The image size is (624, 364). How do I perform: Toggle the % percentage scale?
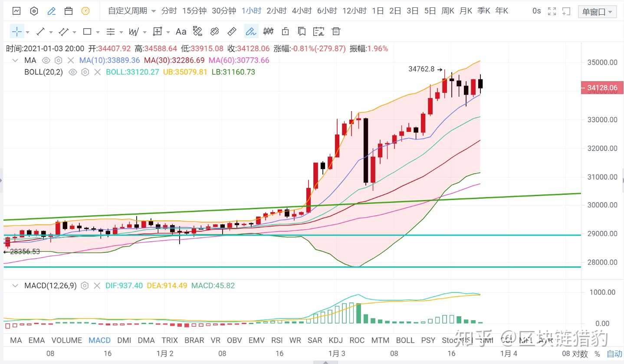[598, 354]
